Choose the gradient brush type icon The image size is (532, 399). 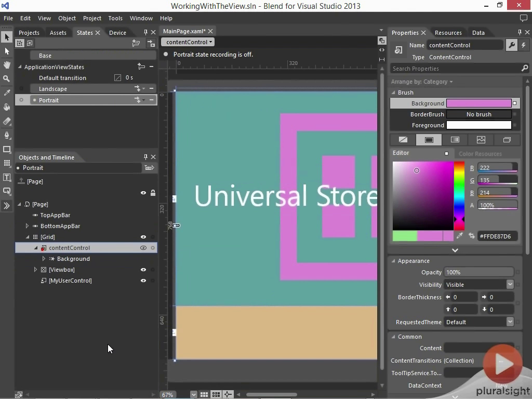[x=455, y=140]
